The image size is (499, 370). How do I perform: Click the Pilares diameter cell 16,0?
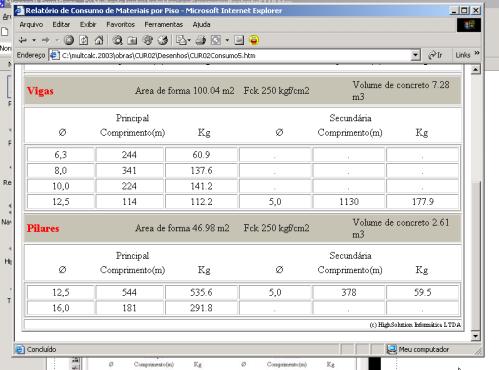tap(61, 308)
